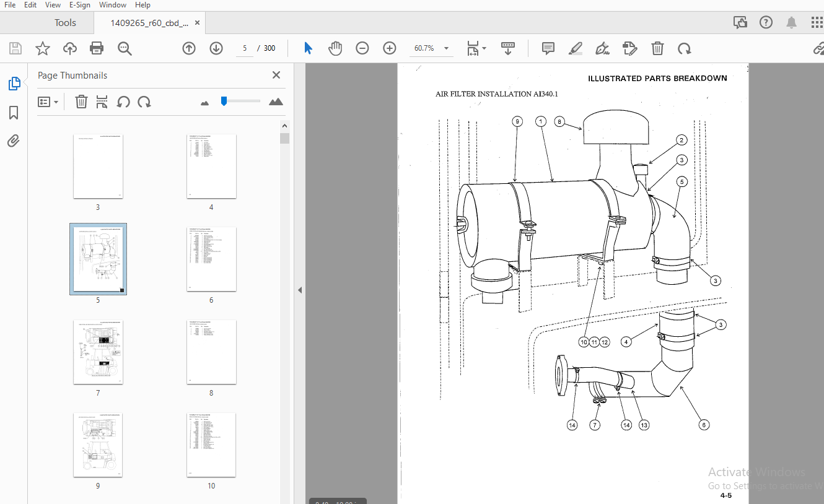This screenshot has width=824, height=504.
Task: Delete selected pages in thumbnails panel
Action: tap(81, 102)
